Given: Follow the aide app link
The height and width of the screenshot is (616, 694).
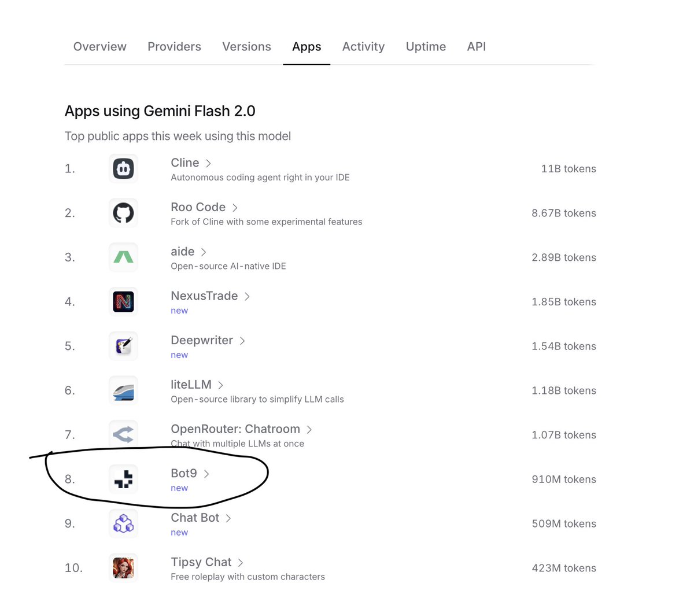Looking at the screenshot, I should pos(183,252).
